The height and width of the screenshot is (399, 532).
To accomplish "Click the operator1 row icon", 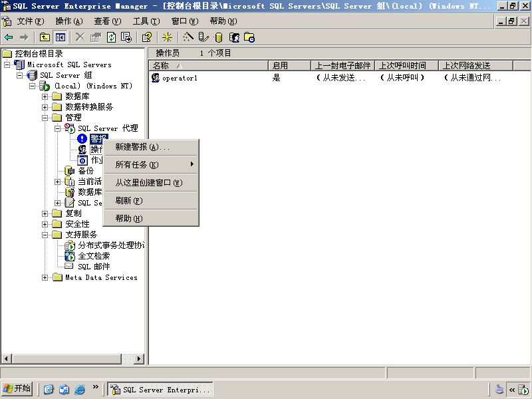I will pos(156,78).
